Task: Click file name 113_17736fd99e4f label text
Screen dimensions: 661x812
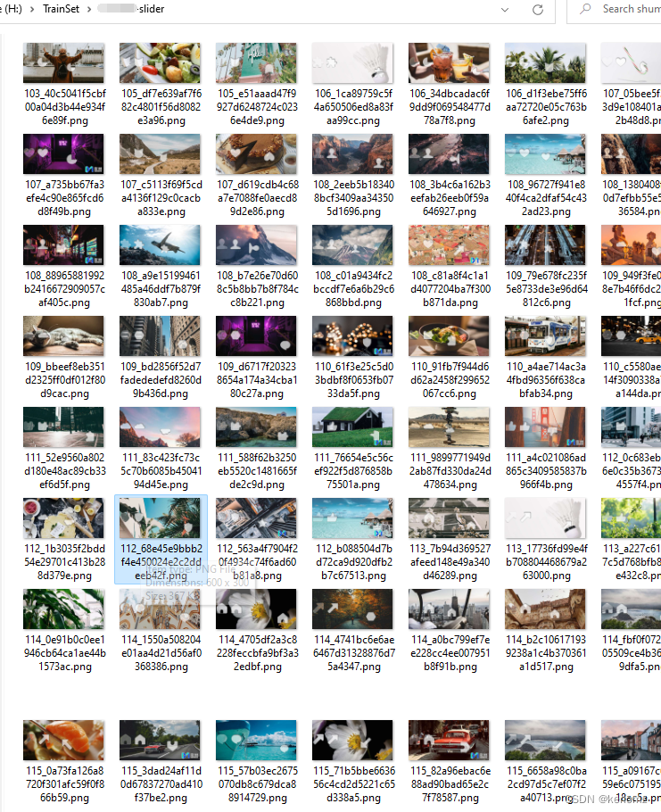Action: pos(547,562)
